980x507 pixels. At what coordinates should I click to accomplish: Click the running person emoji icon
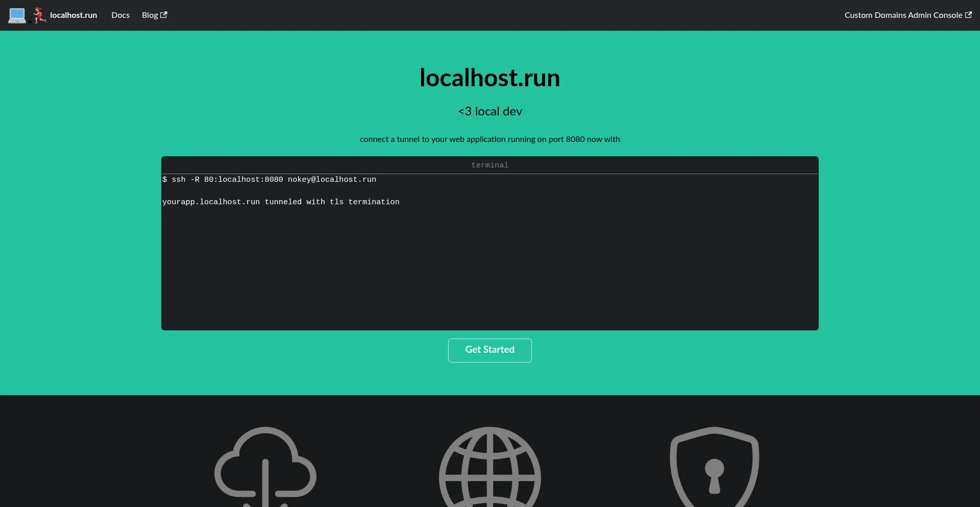(39, 15)
